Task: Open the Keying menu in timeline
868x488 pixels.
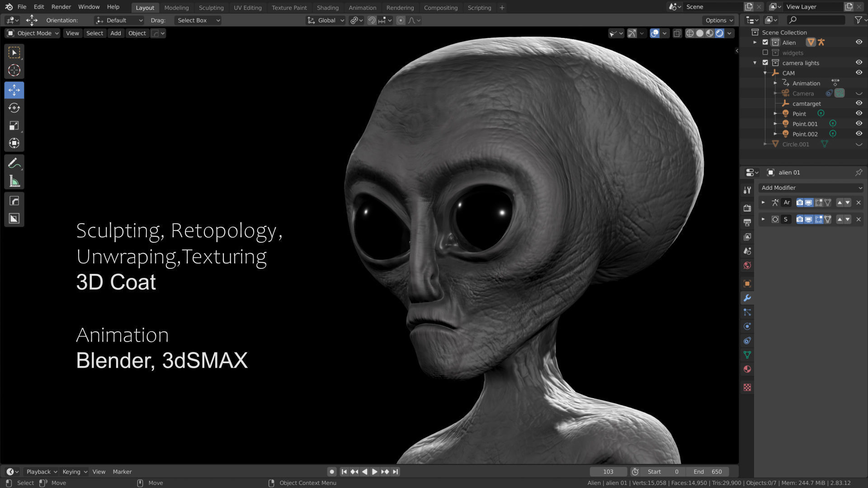Action: [x=74, y=471]
